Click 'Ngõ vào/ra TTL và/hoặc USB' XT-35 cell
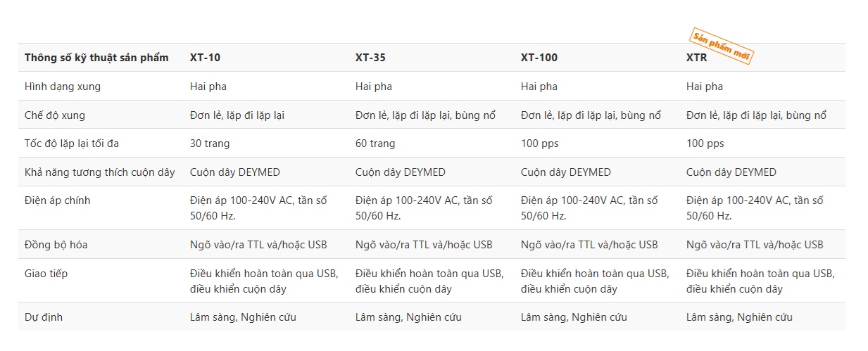The width and height of the screenshot is (868, 351). [x=424, y=245]
